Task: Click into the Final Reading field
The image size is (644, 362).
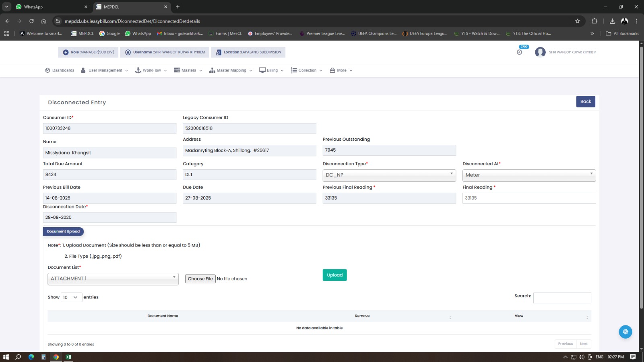Action: click(528, 198)
